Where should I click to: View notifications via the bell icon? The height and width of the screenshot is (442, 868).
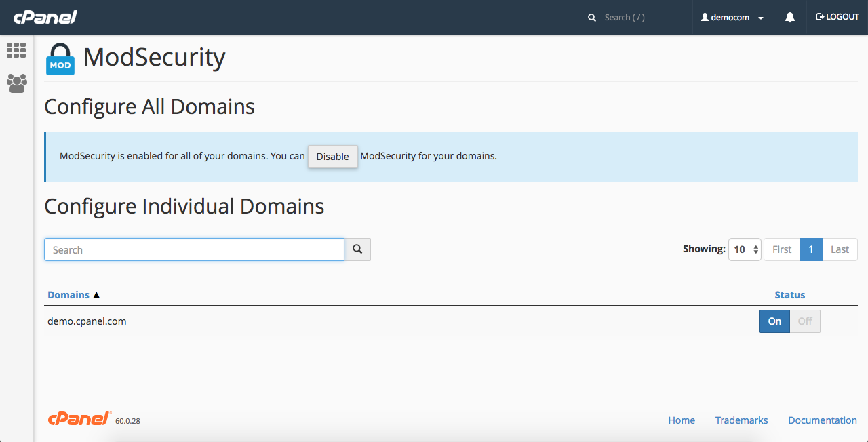point(789,17)
